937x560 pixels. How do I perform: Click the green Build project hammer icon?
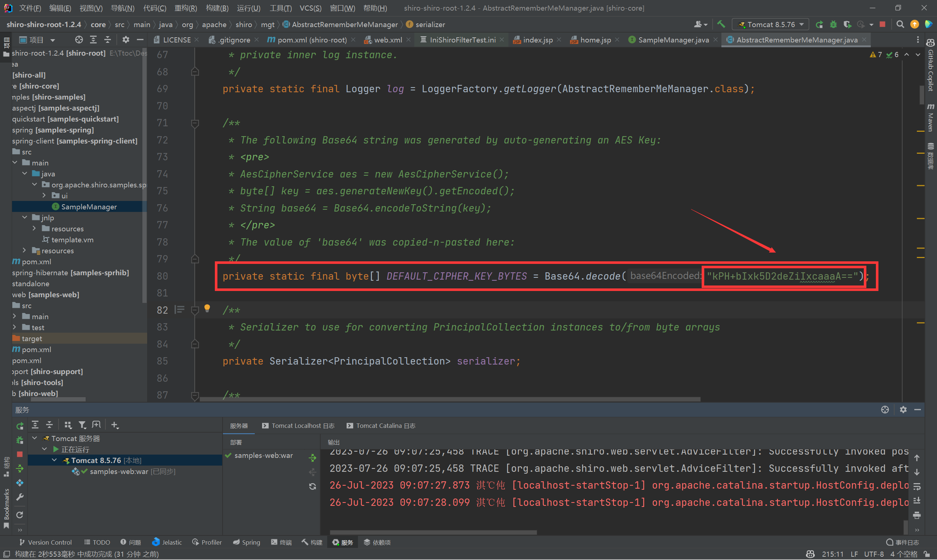[721, 25]
